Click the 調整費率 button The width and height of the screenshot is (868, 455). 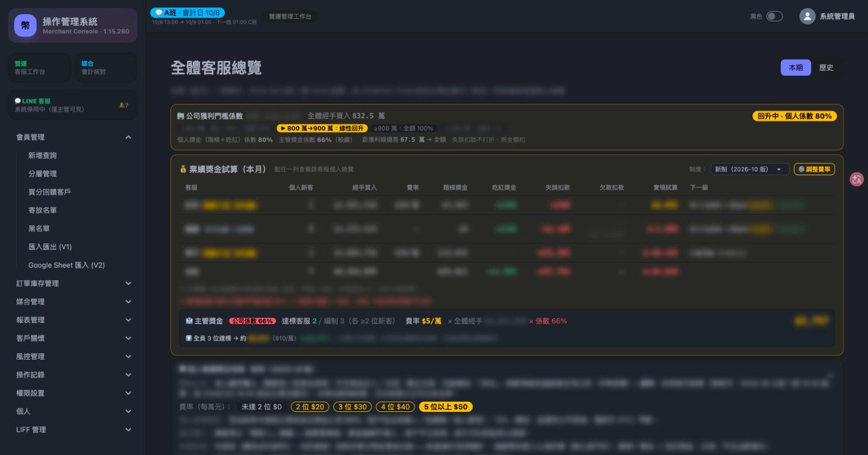point(814,169)
